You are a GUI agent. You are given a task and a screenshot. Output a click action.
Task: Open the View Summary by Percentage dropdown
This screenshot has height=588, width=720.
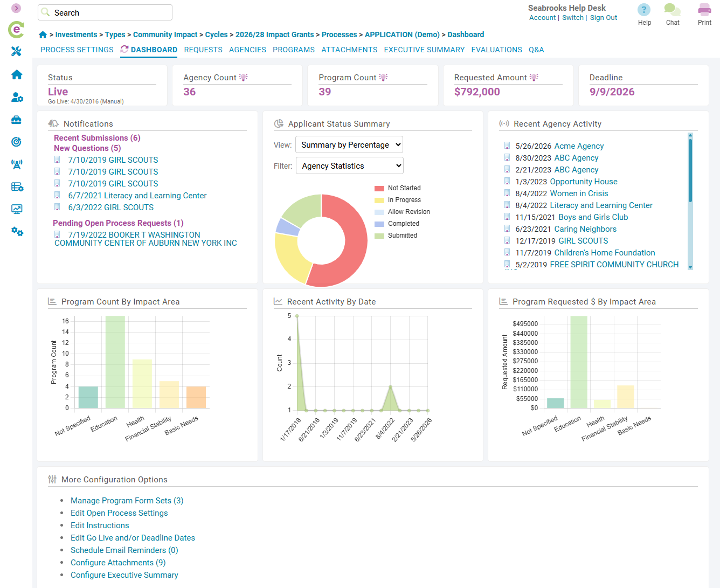coord(349,144)
